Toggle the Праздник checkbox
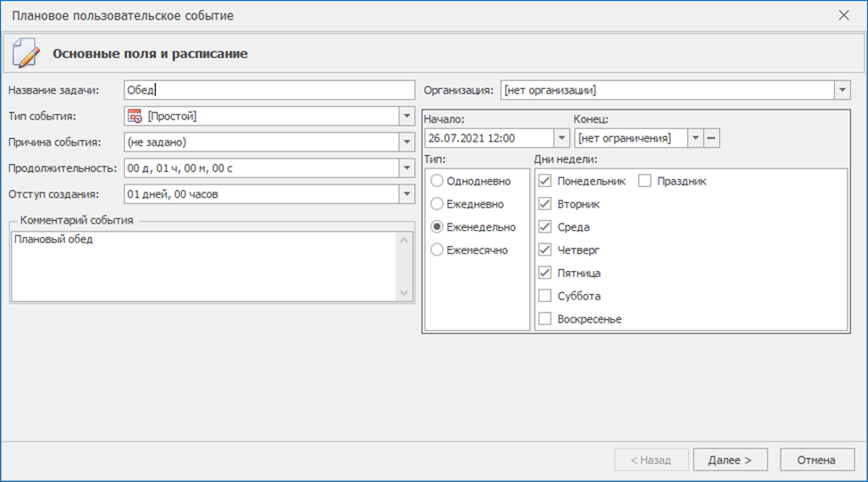Screen dimensions: 868x482 pos(645,181)
